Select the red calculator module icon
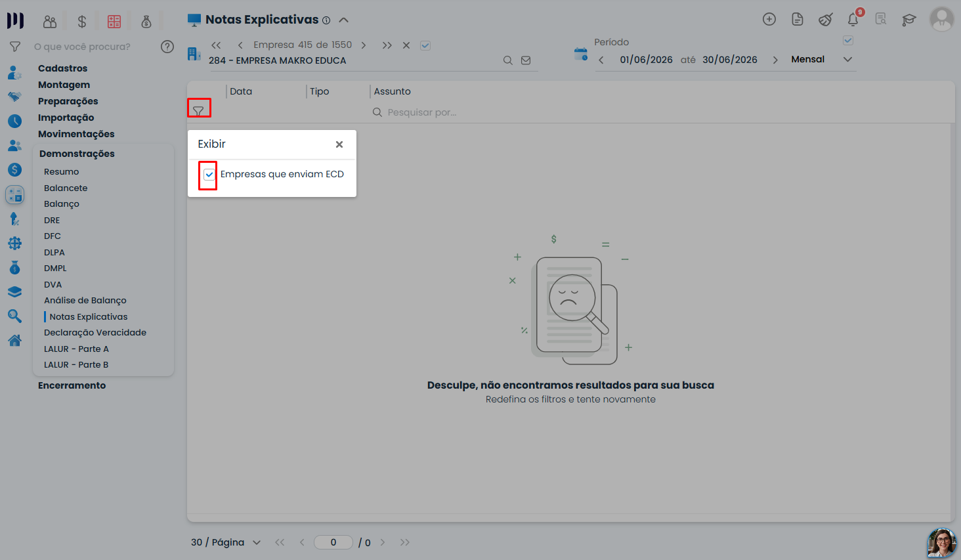The width and height of the screenshot is (961, 560). click(x=114, y=22)
